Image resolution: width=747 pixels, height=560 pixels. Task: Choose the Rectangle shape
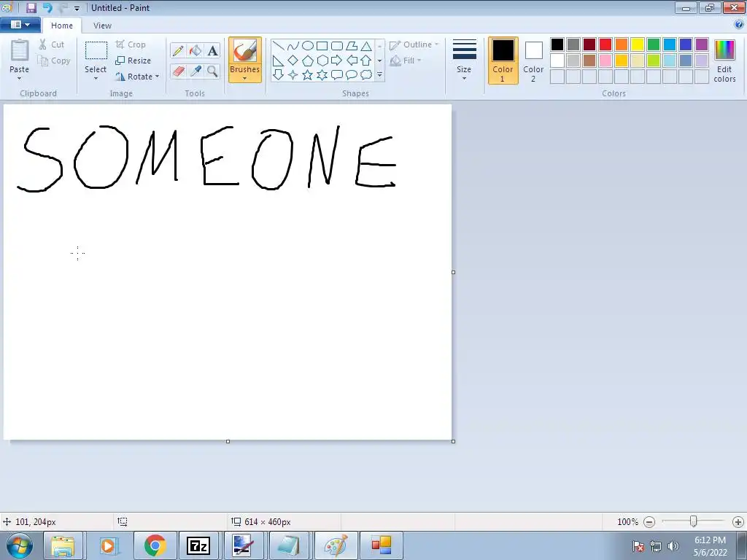click(x=322, y=46)
